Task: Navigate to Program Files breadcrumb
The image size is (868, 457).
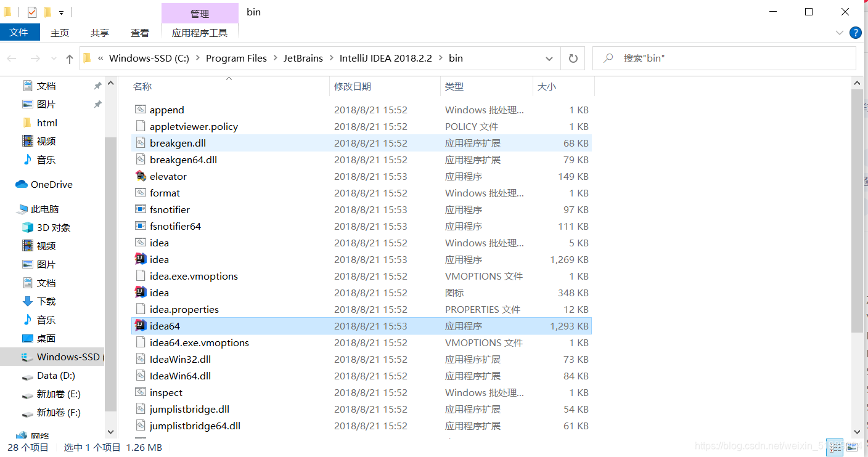Action: coord(236,59)
